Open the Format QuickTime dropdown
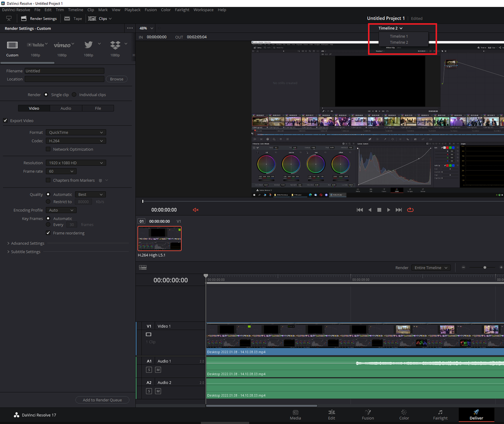Screen dimensions: 504x424 [76, 132]
